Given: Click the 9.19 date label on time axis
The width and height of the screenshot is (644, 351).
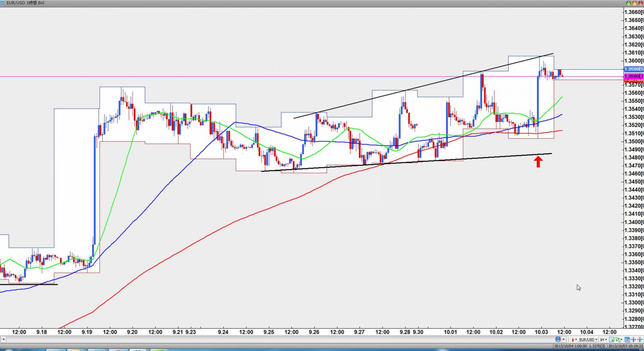Looking at the screenshot, I should (87, 332).
